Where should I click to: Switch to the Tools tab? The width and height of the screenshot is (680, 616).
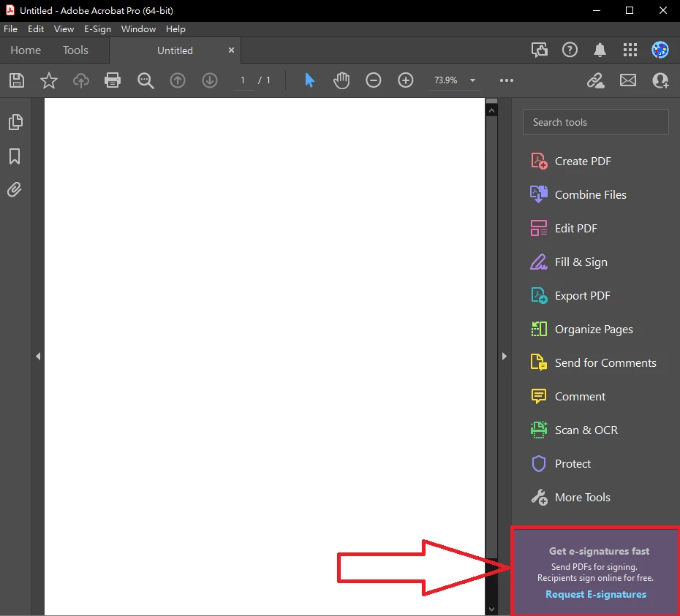pyautogui.click(x=75, y=50)
